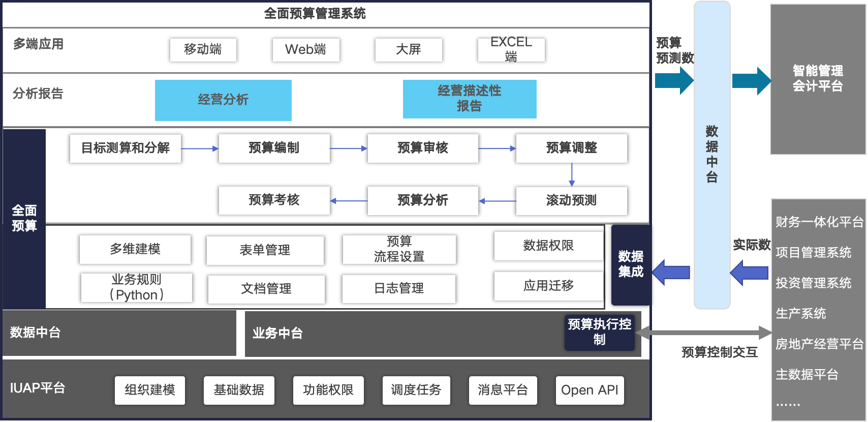Select the 移动端 box
Image resolution: width=868 pixels, height=422 pixels.
203,50
